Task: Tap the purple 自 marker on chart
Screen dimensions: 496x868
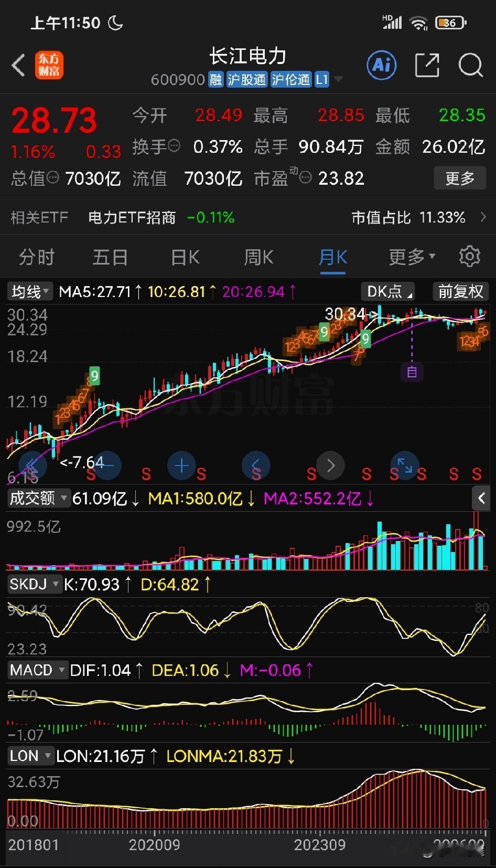Action: pyautogui.click(x=412, y=372)
